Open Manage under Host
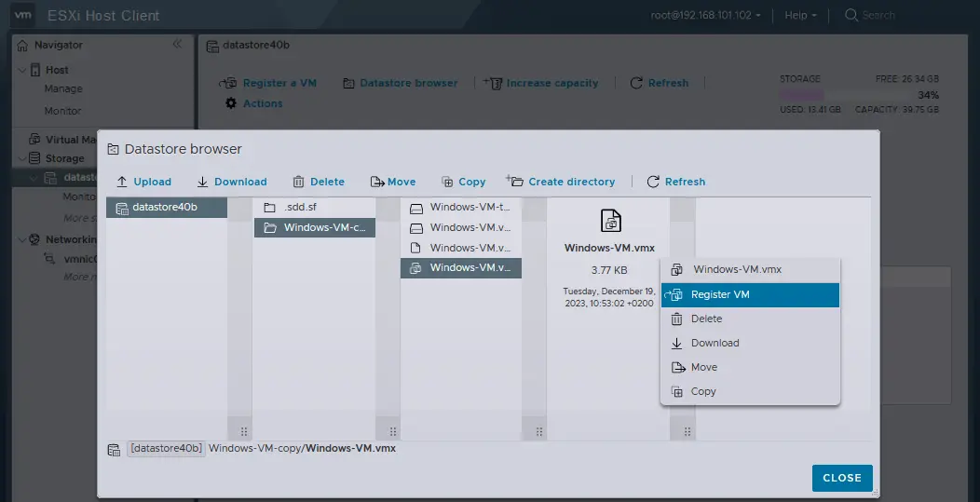This screenshot has width=980, height=502. click(x=63, y=88)
